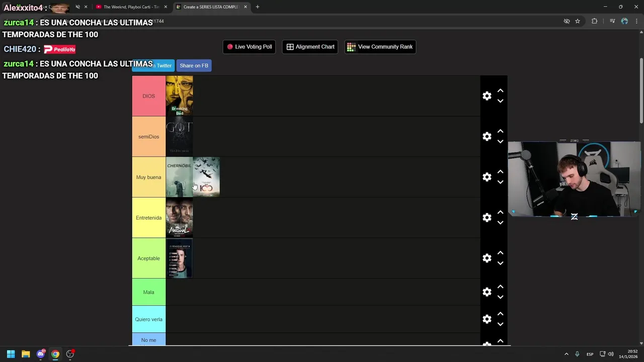Open settings gear for Aceptable tier
This screenshot has width=644, height=362.
click(487, 258)
